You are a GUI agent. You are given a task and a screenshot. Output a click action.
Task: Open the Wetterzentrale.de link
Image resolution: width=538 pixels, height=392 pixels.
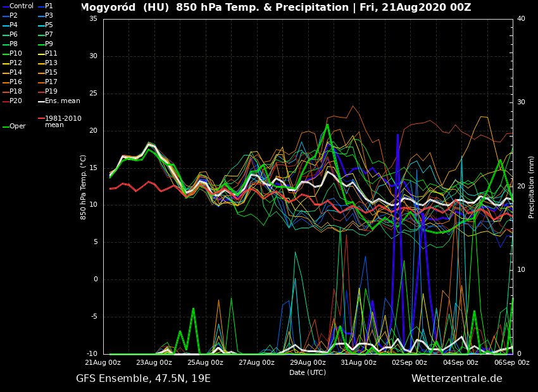(456, 379)
